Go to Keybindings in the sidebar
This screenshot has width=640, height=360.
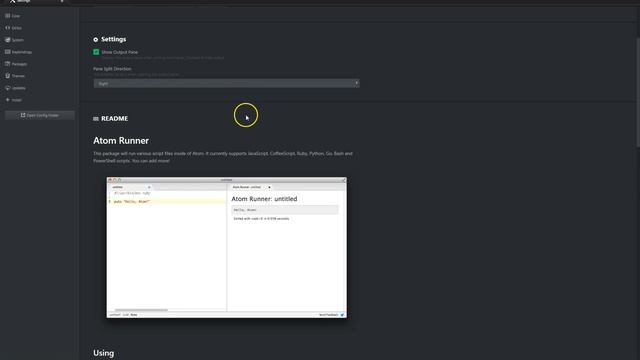pos(19,52)
